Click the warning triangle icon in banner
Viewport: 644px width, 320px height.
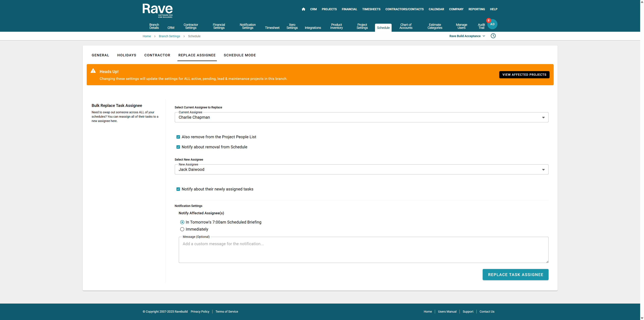[x=93, y=71]
